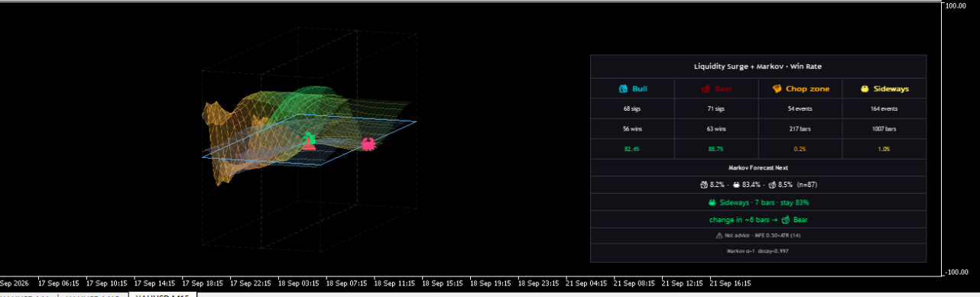Click the '21 Sep 08:15' time axis label
The height and width of the screenshot is (297, 980).
click(x=634, y=282)
